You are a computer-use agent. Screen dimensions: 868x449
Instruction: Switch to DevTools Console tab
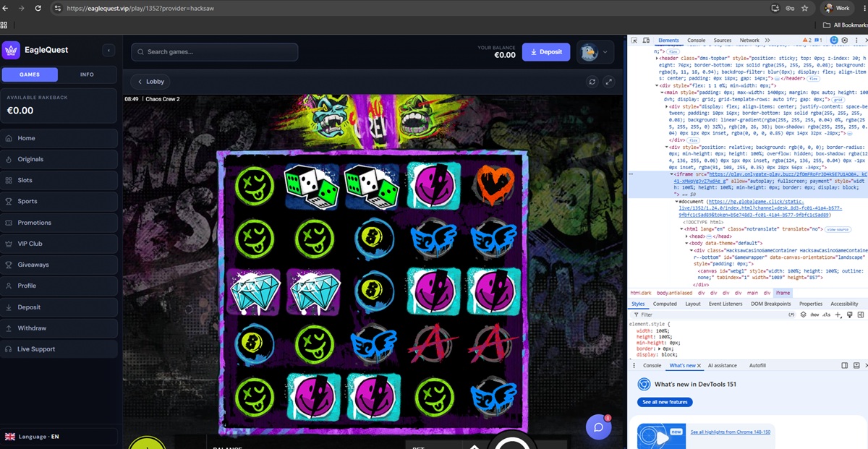[x=696, y=40]
